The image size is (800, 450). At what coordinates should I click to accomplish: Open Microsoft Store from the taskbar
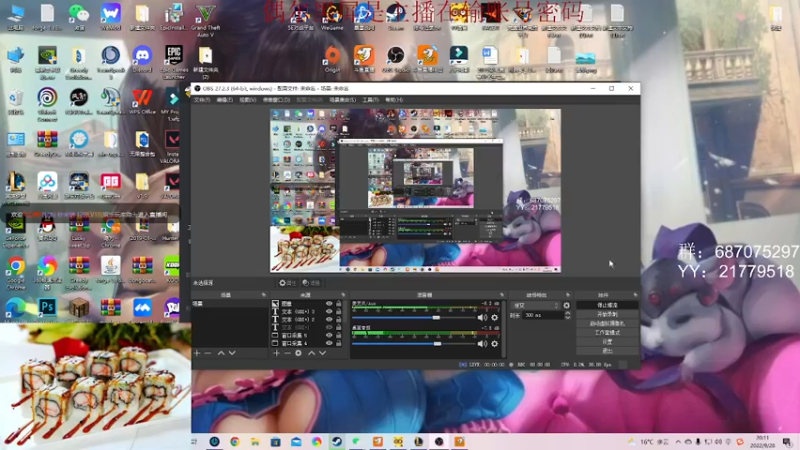(x=276, y=441)
